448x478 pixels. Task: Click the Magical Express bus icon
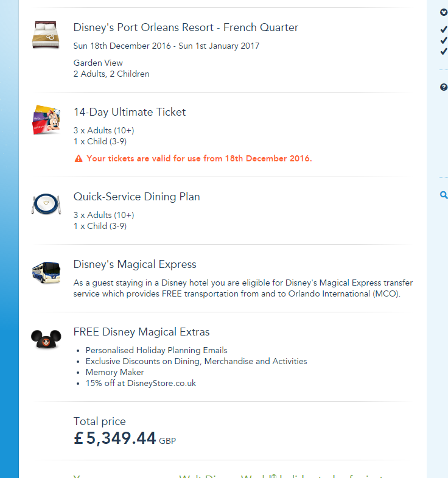pyautogui.click(x=46, y=272)
